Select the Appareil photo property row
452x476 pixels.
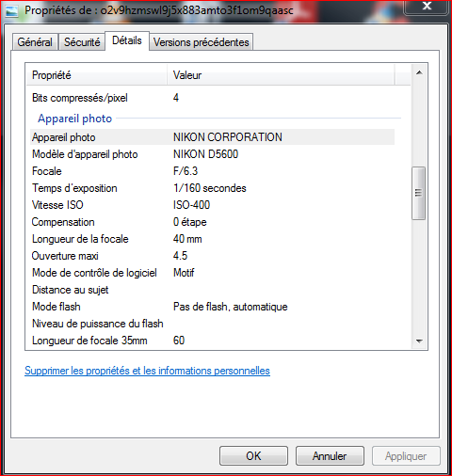(213, 137)
